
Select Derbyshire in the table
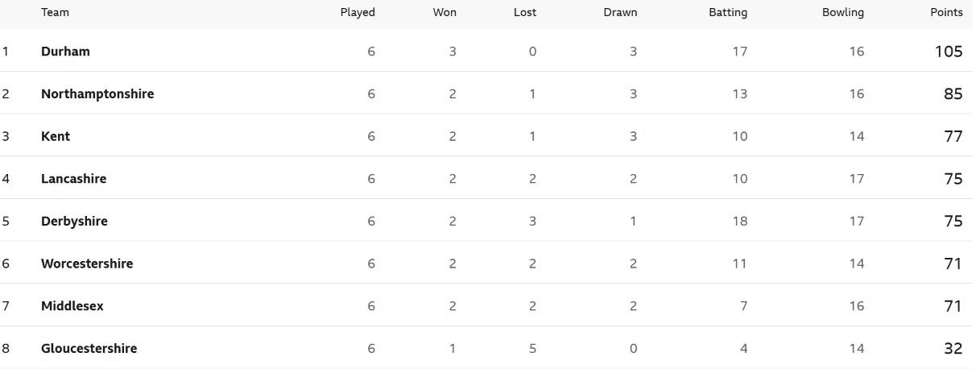coord(74,221)
